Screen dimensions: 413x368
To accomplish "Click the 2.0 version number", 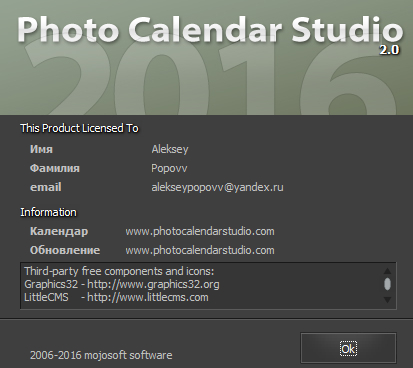I will 389,50.
